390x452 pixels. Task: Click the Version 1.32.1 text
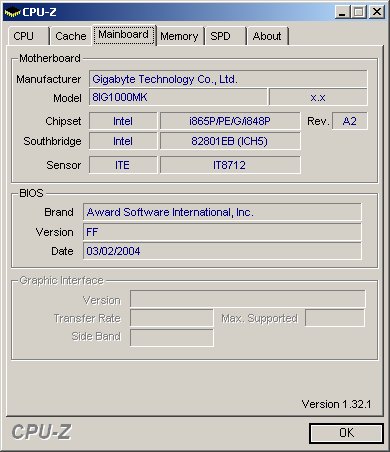(336, 404)
